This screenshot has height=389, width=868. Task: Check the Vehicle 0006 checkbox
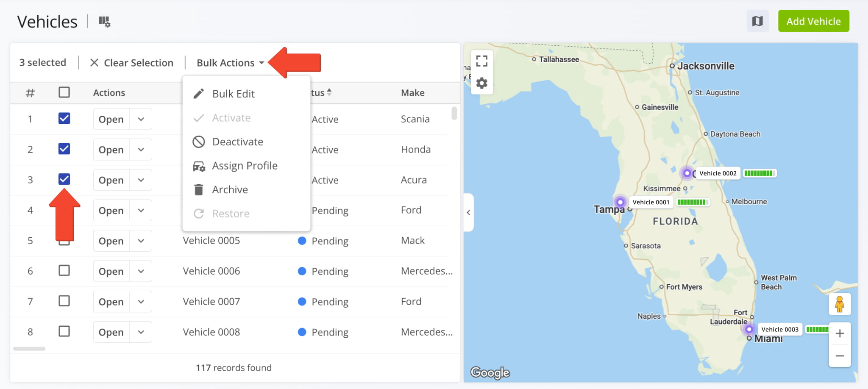click(64, 270)
